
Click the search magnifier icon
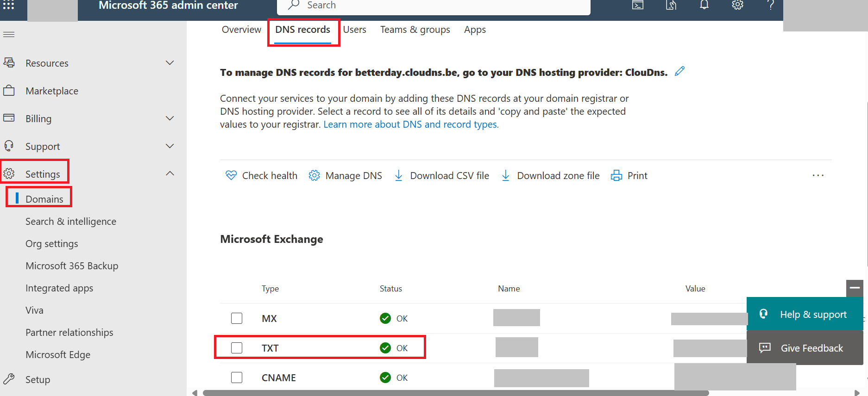[294, 5]
